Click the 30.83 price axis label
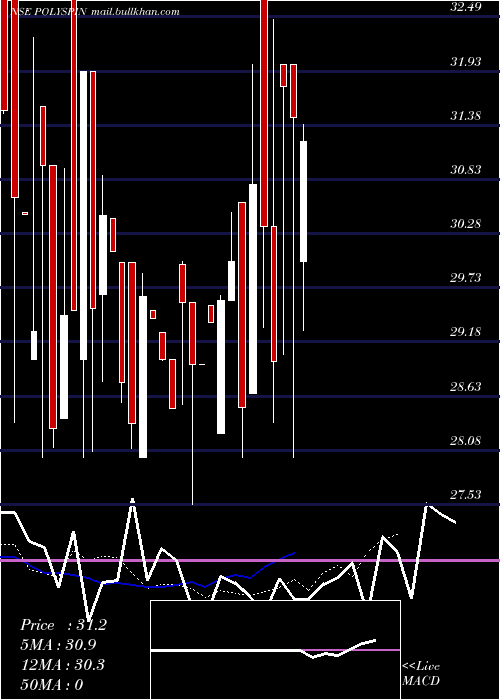The width and height of the screenshot is (500, 700). 466,170
